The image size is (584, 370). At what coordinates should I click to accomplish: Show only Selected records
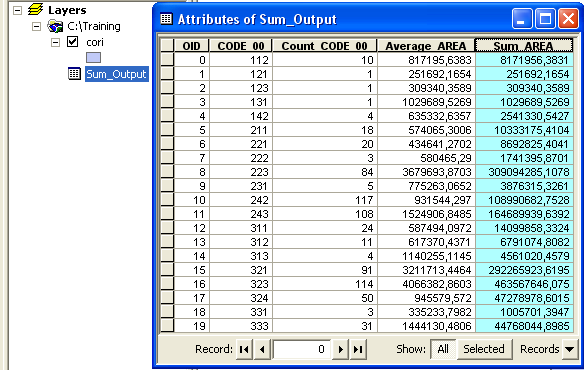click(484, 349)
